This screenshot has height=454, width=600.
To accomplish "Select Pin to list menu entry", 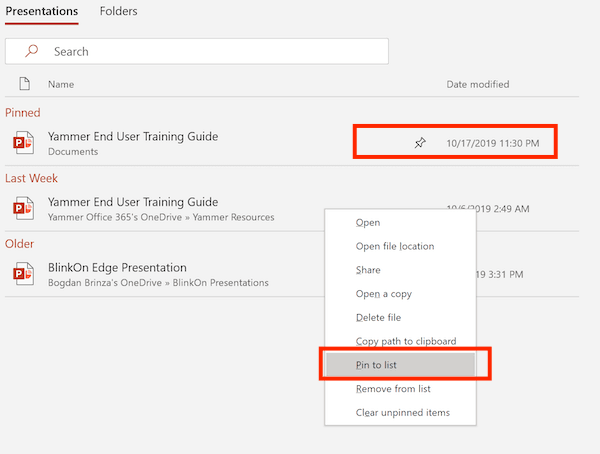I will (x=400, y=365).
